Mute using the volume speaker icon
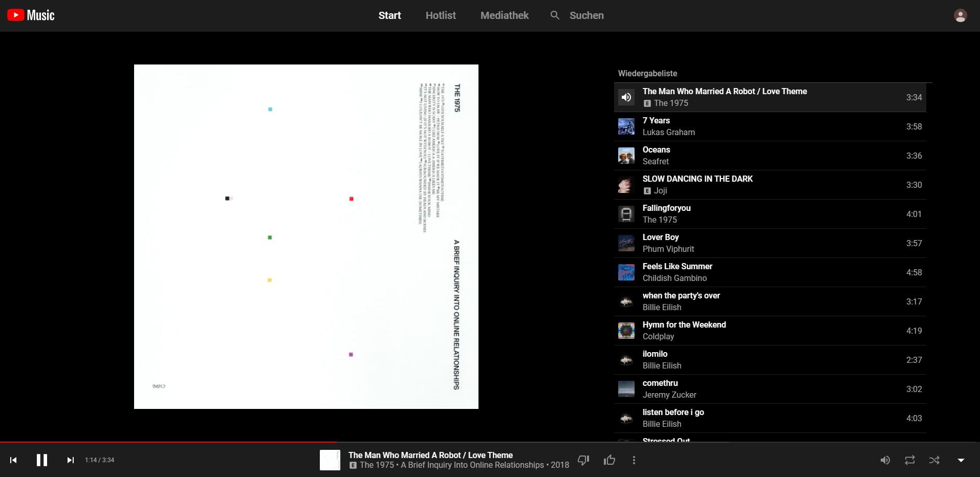 click(885, 460)
